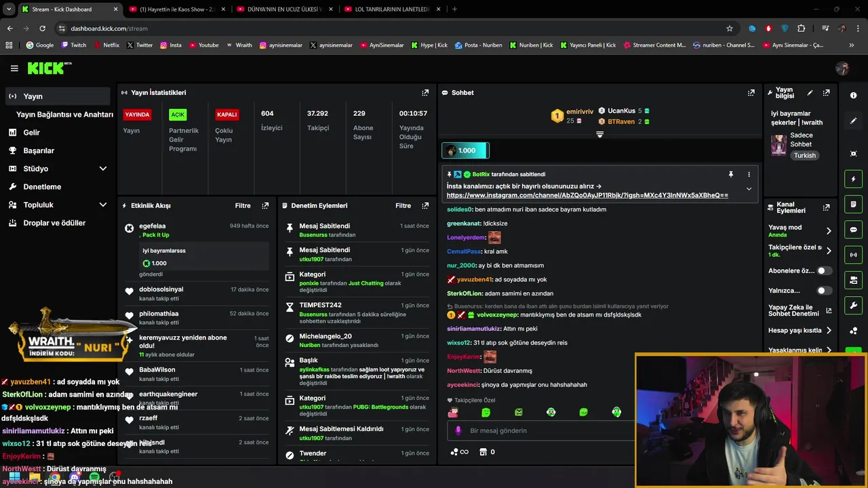Screen dimensions: 868x488
Task: Click the document icon in the right toolbar
Action: coord(853,204)
